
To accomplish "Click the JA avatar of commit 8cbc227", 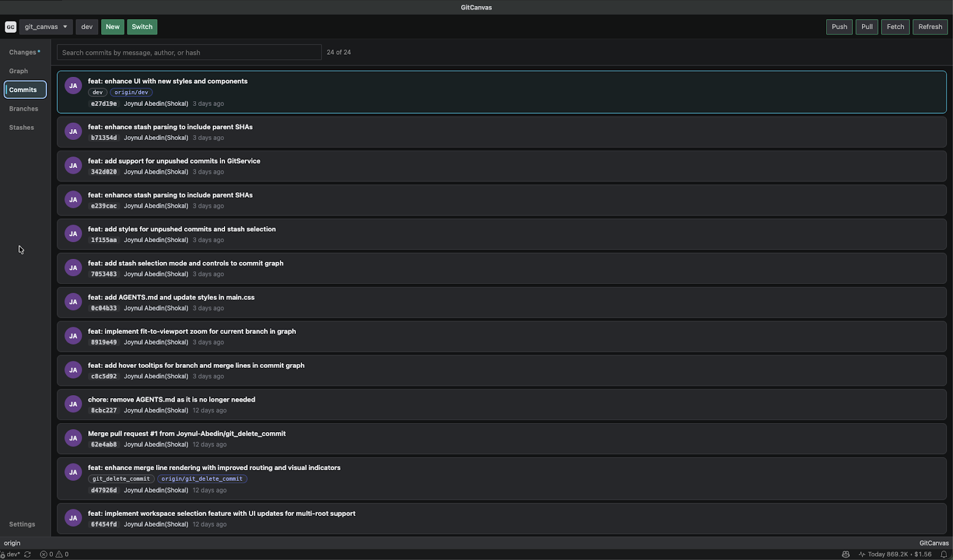I will [73, 404].
